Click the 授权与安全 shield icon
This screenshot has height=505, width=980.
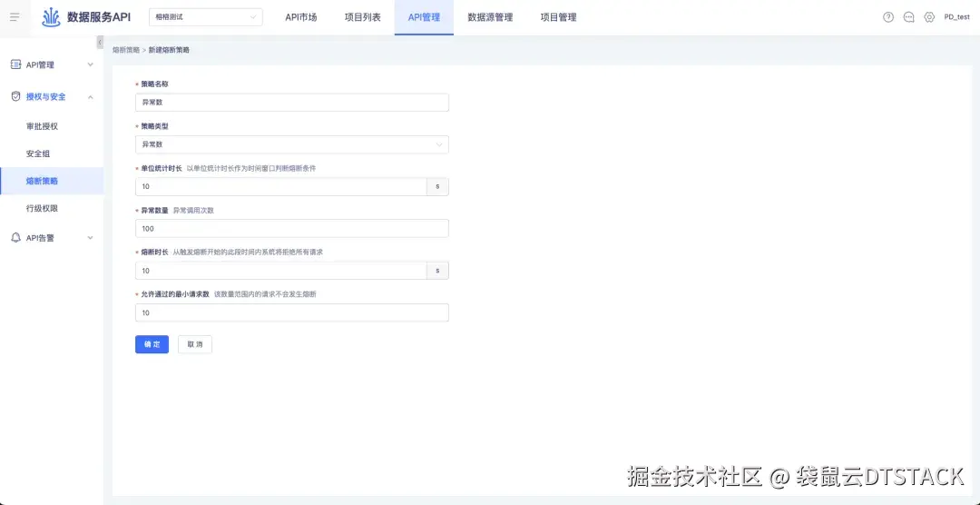(x=16, y=96)
